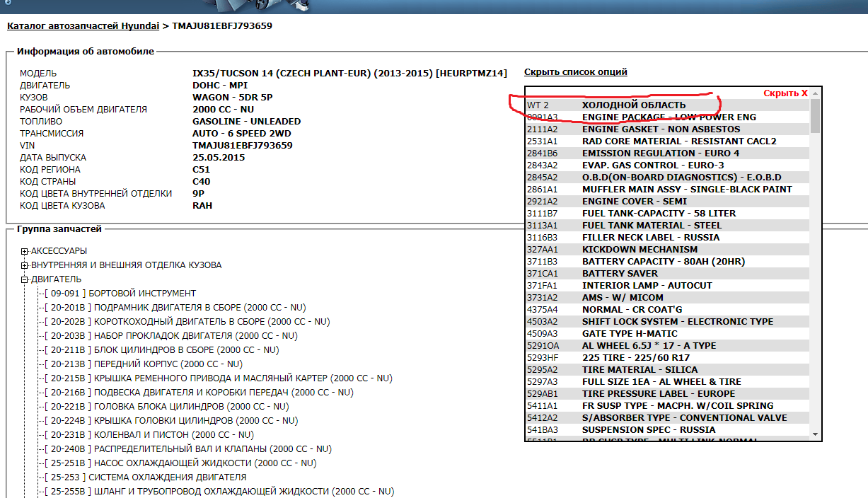
Task: Select the AMS - W/ MICOM option
Action: pos(668,298)
